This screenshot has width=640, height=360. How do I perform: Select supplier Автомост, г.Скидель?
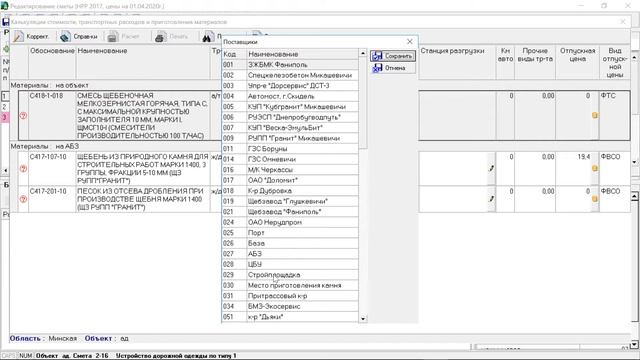(290, 96)
